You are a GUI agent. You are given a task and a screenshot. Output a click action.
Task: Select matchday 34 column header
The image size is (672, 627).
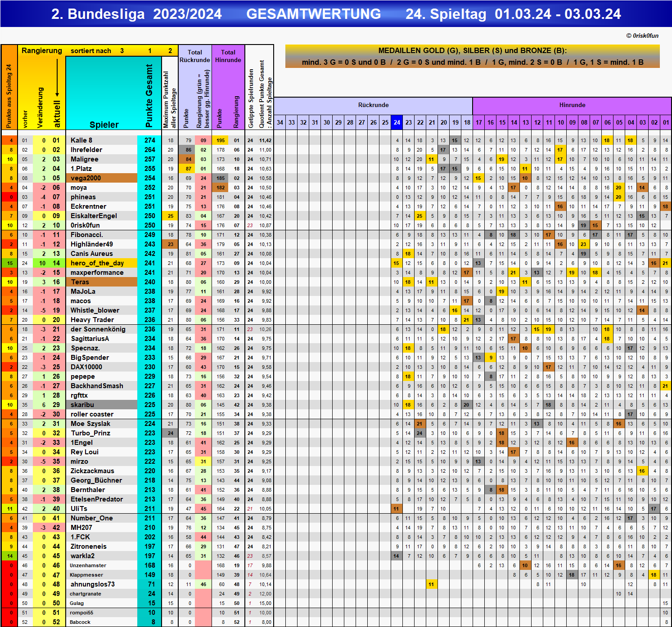(280, 122)
